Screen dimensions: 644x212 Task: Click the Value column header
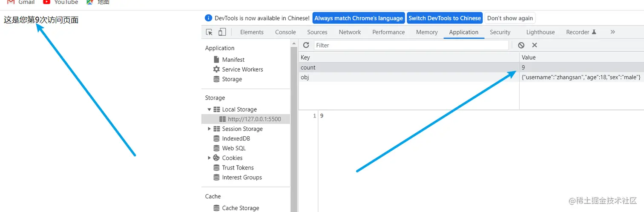(582, 57)
